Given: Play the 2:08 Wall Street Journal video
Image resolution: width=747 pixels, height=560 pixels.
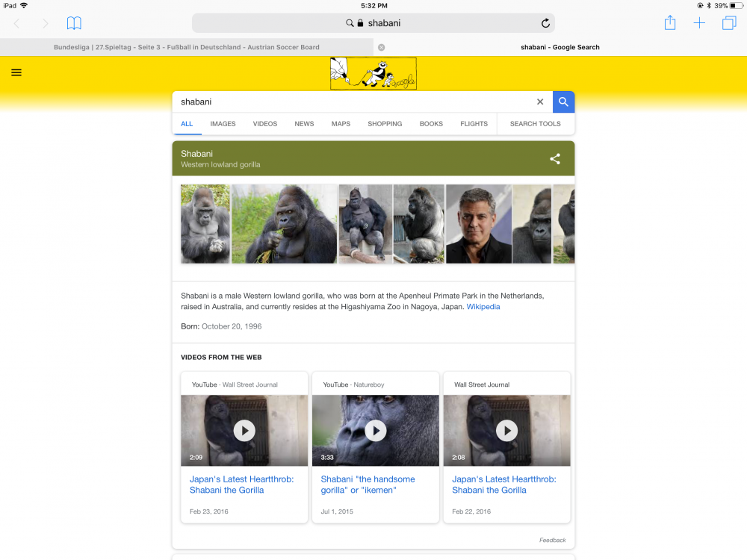Looking at the screenshot, I should [507, 431].
